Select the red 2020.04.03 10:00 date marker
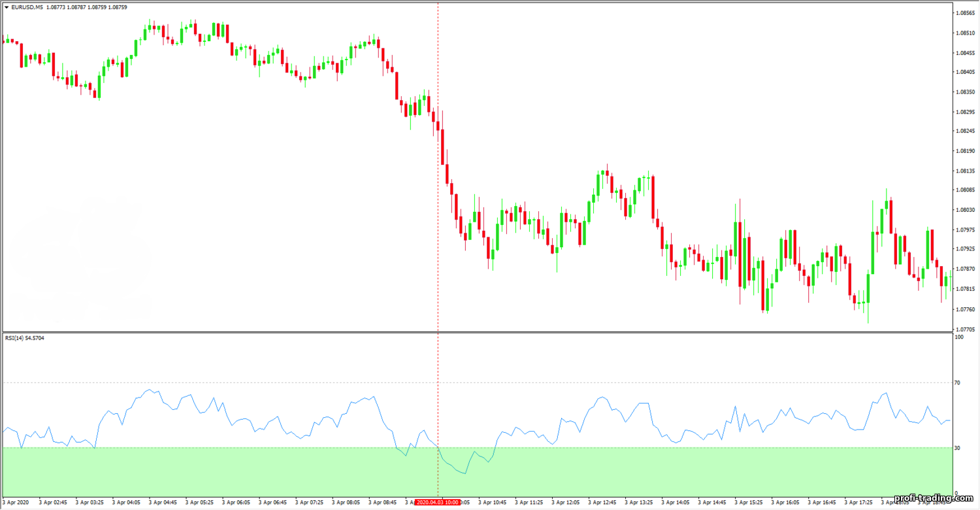The width and height of the screenshot is (980, 510). 438,503
